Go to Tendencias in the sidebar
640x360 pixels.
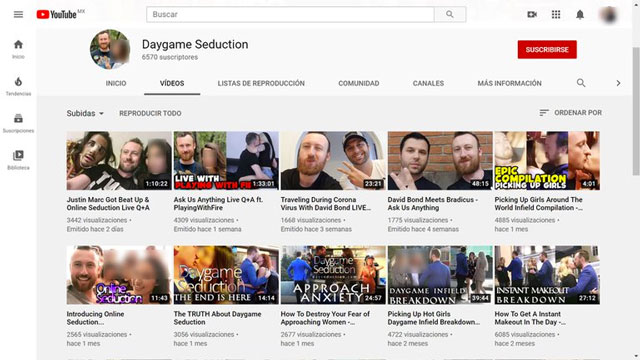(x=18, y=87)
